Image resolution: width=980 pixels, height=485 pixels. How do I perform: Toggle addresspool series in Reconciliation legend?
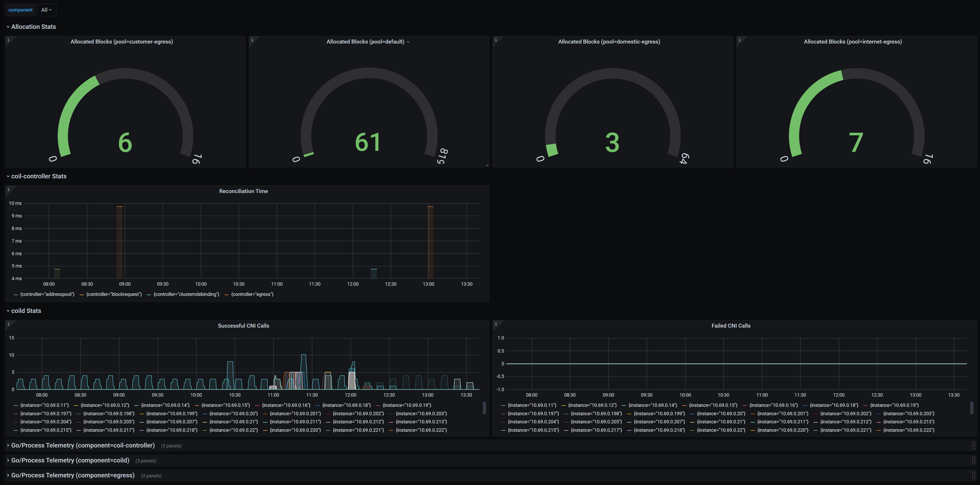(47, 294)
